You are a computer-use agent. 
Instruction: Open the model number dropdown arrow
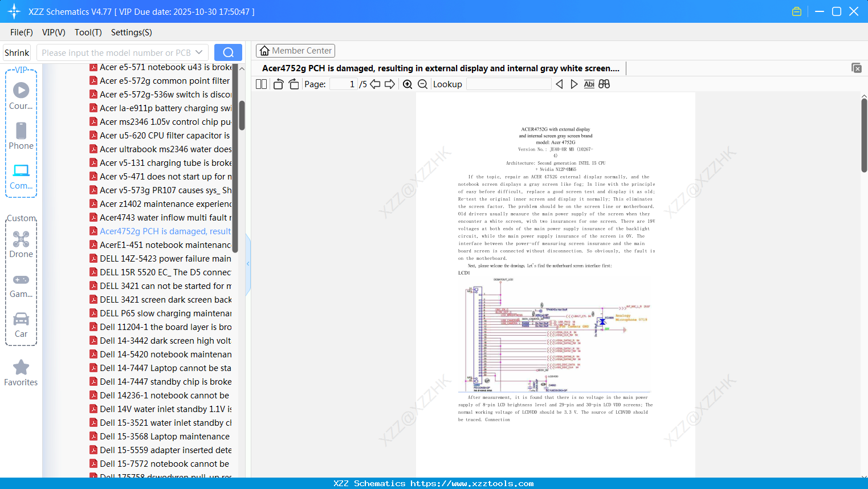(x=199, y=52)
